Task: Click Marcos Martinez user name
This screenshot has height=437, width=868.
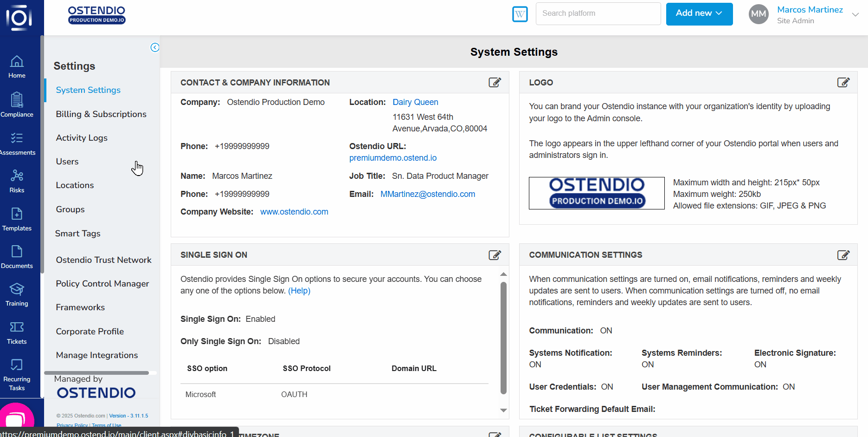Action: point(810,10)
